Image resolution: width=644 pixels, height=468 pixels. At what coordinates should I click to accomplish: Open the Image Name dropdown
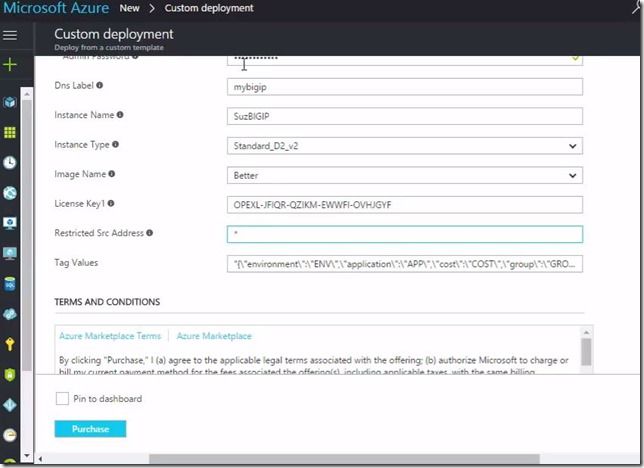405,175
